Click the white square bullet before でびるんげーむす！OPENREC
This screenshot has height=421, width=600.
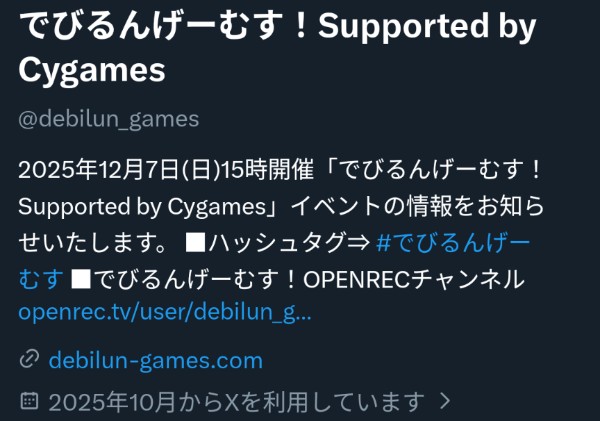(81, 279)
